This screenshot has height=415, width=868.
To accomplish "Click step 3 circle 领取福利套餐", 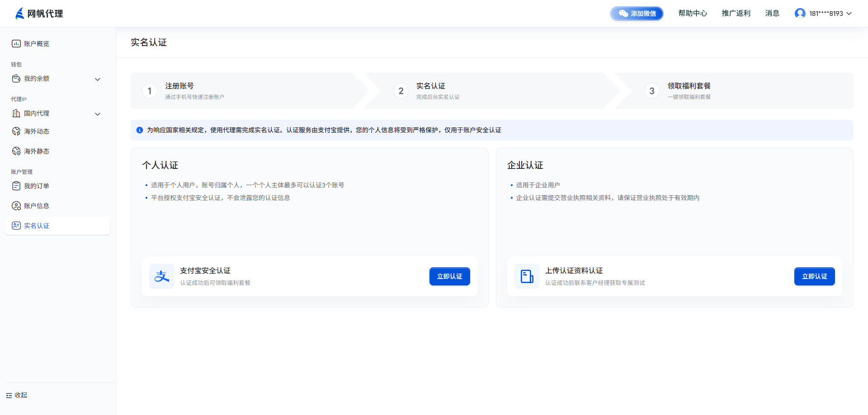I will pyautogui.click(x=652, y=91).
